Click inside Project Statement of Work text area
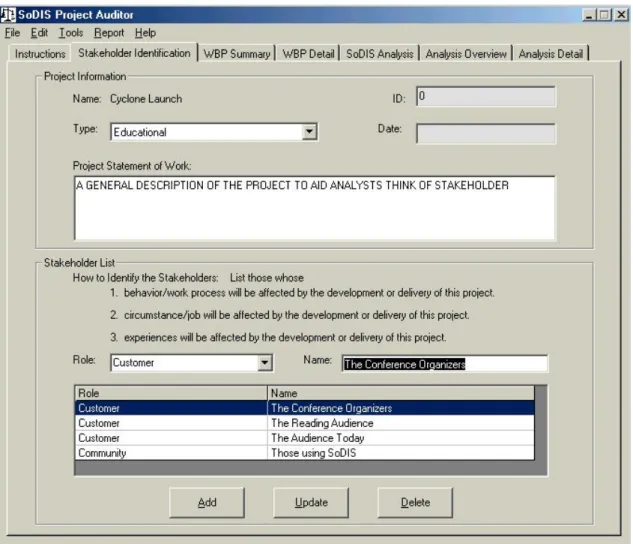633x544 pixels. tap(315, 208)
